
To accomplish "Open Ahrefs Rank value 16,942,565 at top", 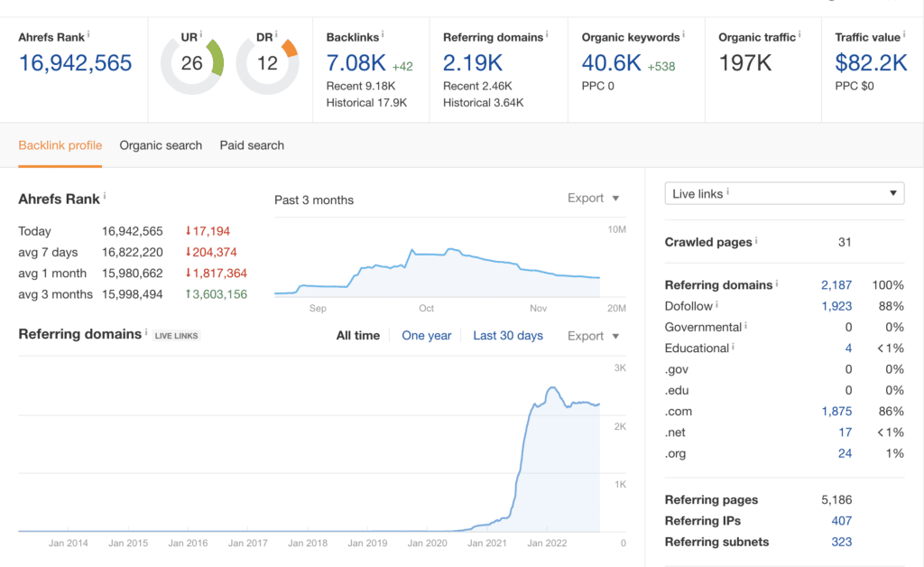I will [x=76, y=63].
